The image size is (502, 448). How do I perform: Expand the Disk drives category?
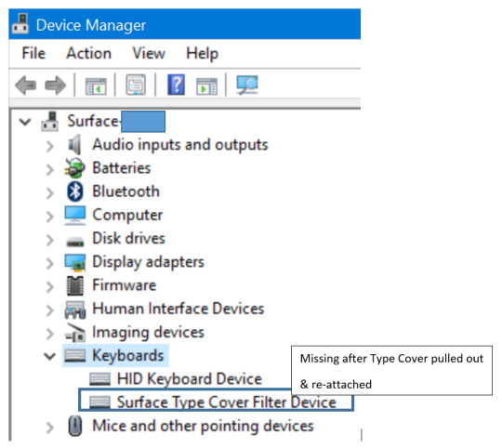(x=50, y=240)
